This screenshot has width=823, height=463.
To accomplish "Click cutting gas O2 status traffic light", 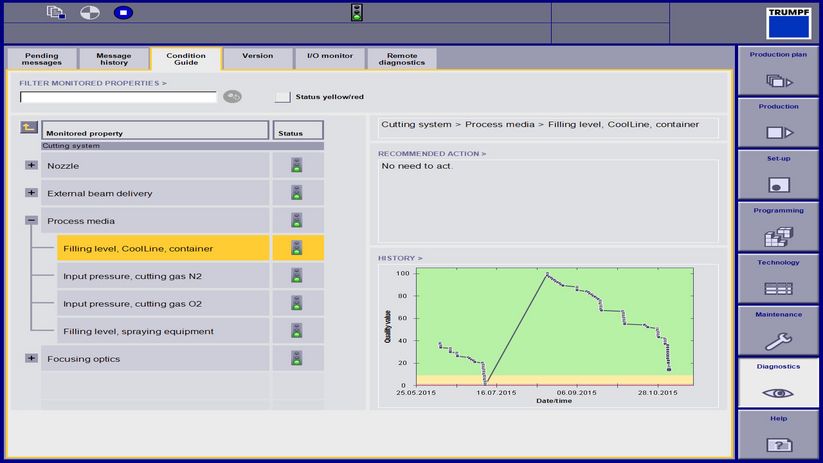I will tap(297, 303).
